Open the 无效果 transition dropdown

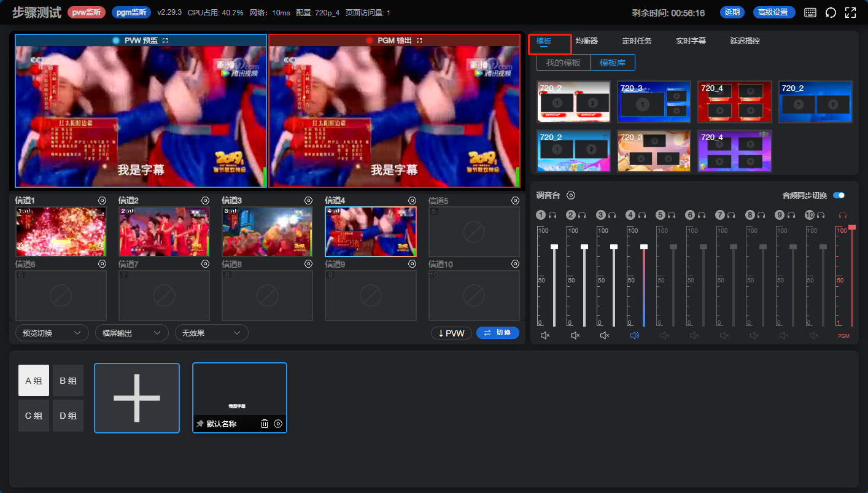click(212, 333)
